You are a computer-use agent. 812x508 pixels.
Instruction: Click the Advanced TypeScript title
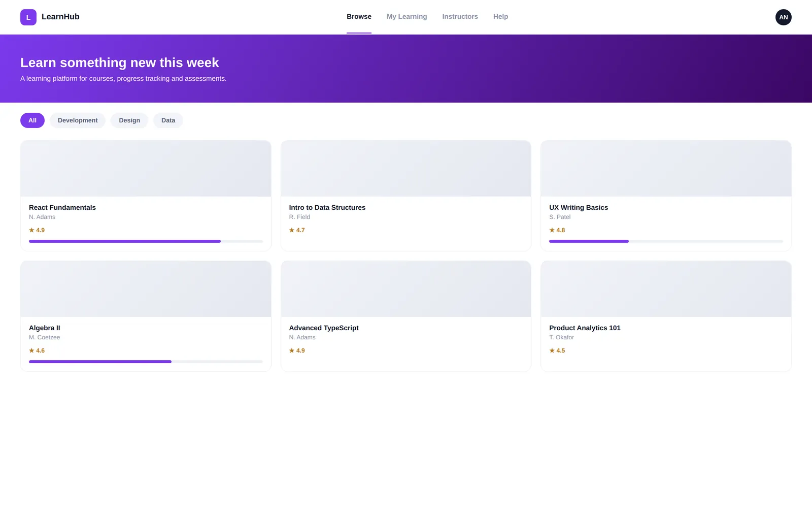point(324,328)
